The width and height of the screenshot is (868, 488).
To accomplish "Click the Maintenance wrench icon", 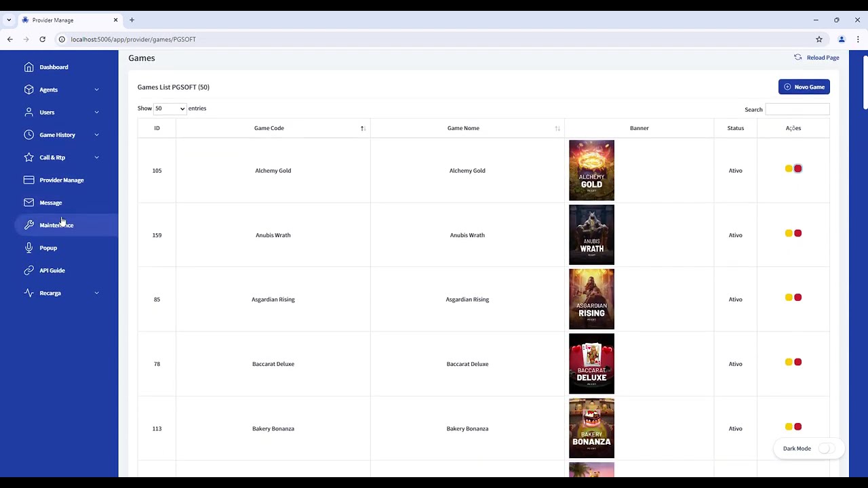I will click(x=28, y=225).
